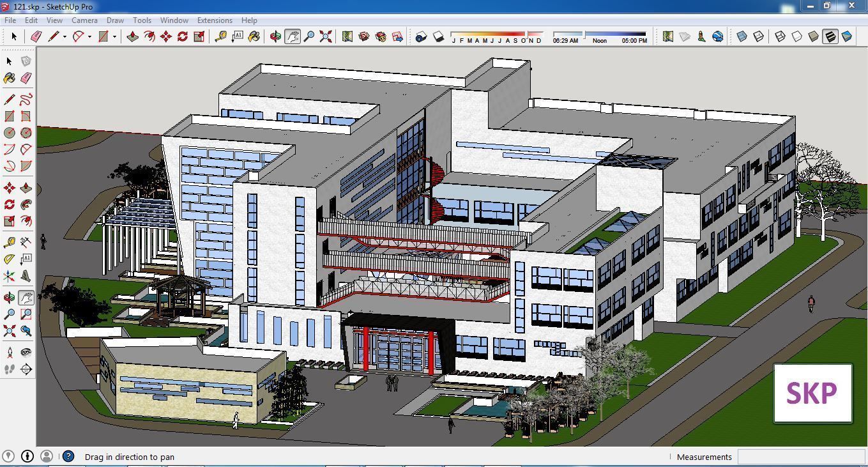
Task: Click the Photo Textures person icon
Action: [701, 36]
